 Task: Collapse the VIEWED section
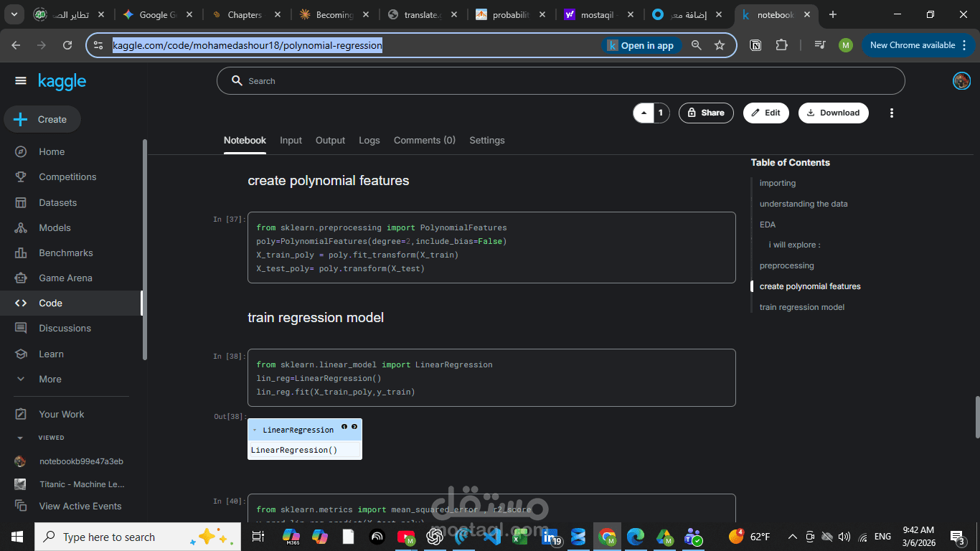pyautogui.click(x=20, y=438)
